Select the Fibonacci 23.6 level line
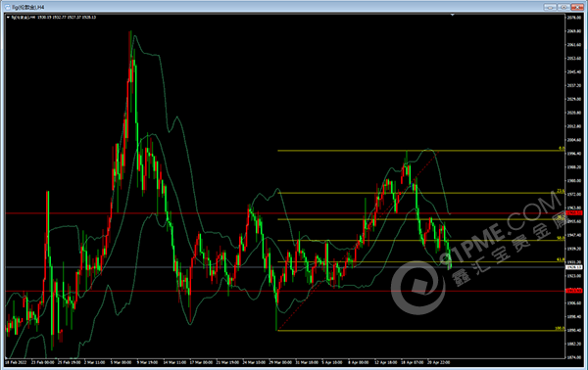588x370 pixels. tap(420, 193)
